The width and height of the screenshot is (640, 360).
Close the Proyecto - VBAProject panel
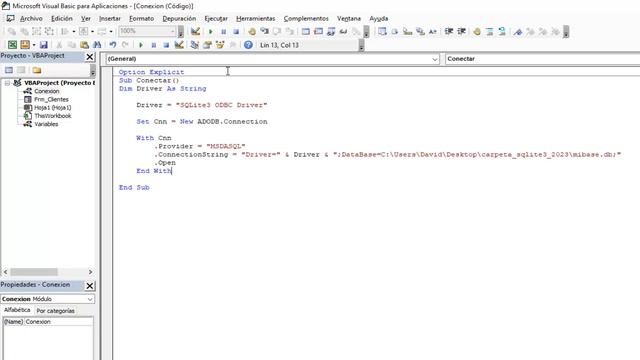click(x=90, y=57)
